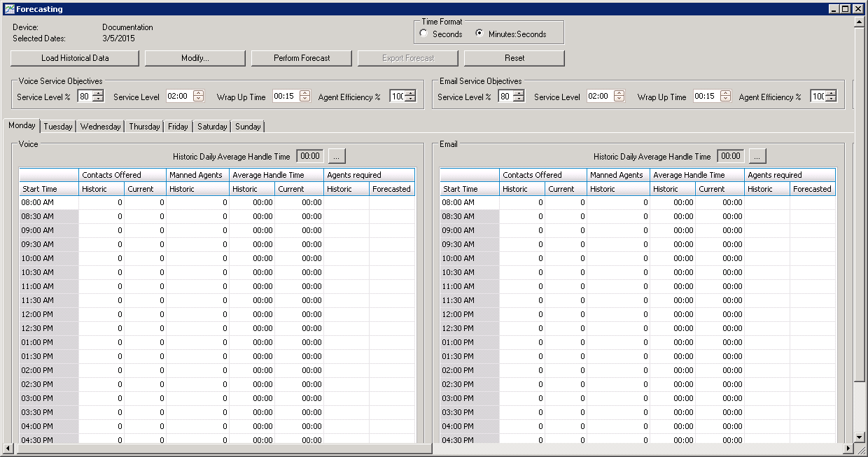
Task: Click Voice Wrap Up Time spinner arrows
Action: [x=304, y=97]
